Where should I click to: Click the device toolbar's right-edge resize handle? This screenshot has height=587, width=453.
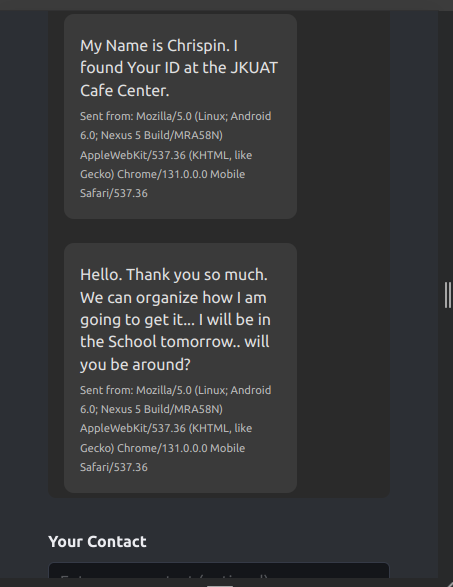tap(446, 295)
